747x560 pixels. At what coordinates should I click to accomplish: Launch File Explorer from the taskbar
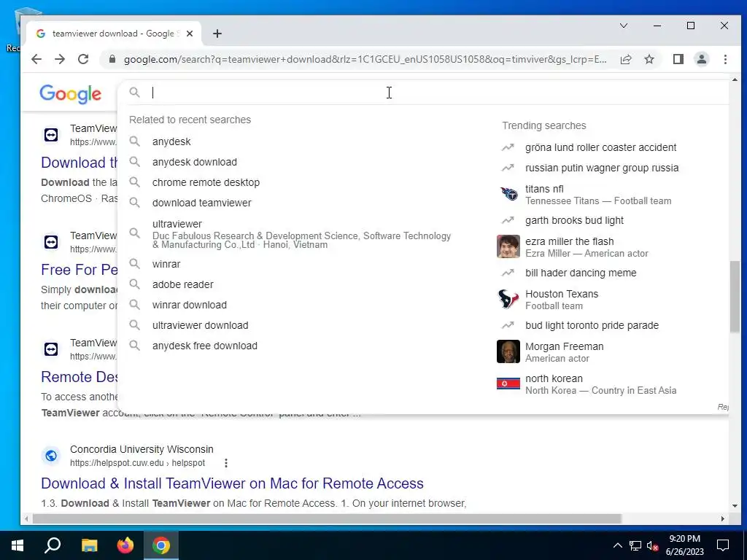pos(89,545)
